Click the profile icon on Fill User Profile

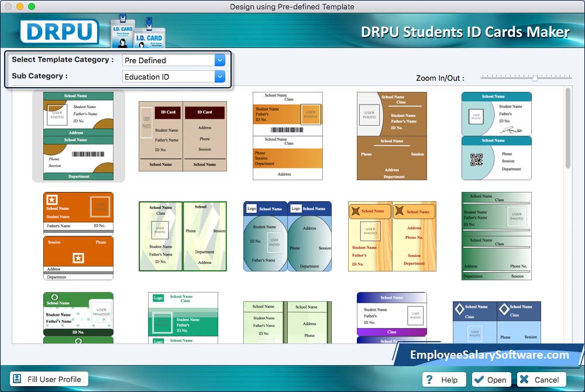17,379
